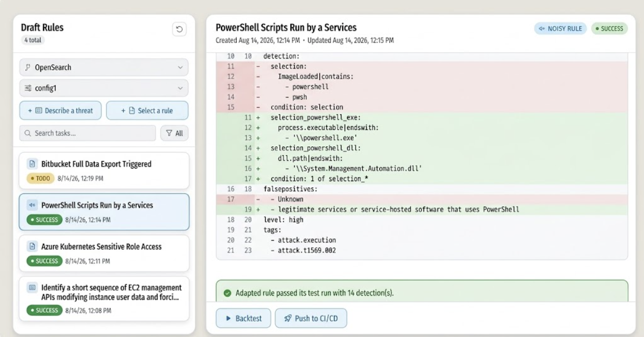Click Push to CI/CD button
This screenshot has height=337, width=644.
311,318
